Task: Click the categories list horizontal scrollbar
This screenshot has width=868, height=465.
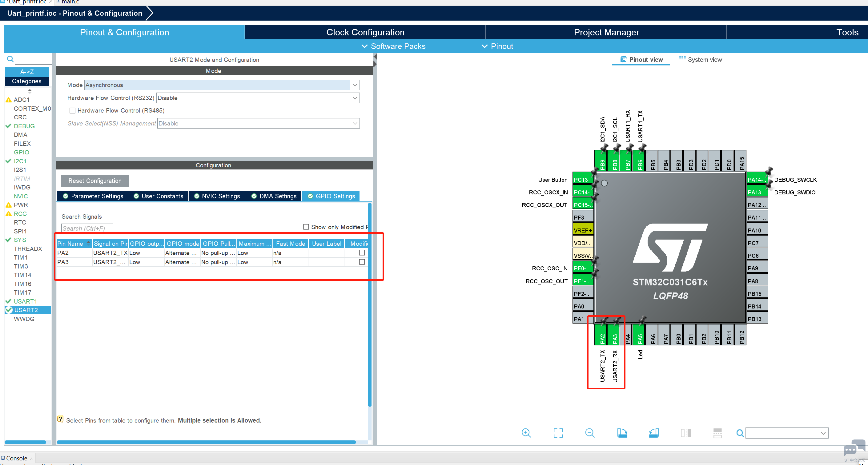Action: (25, 442)
